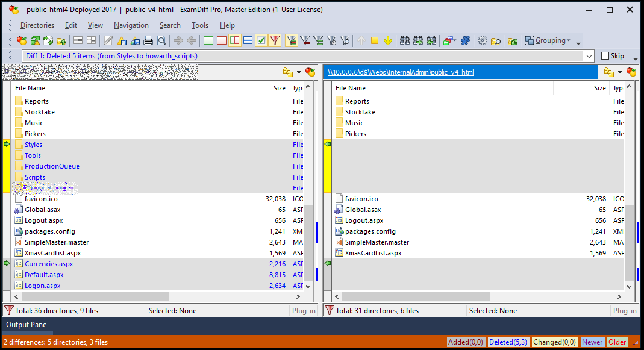Select the Output Pane tab
This screenshot has height=350, width=644.
coord(27,325)
